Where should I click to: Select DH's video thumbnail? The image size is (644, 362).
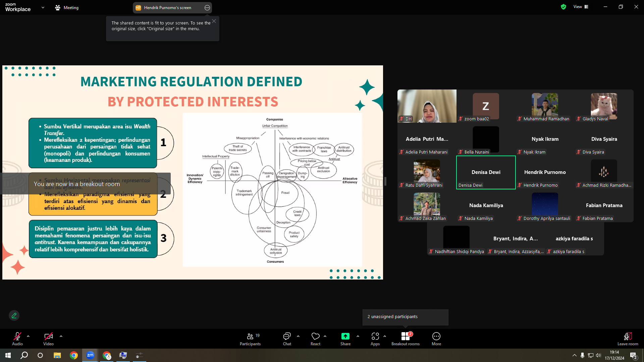pos(427,106)
